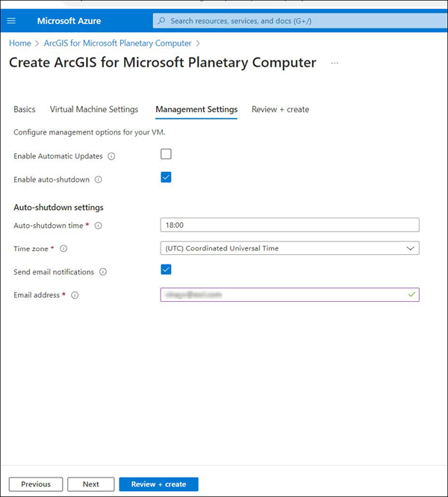Uncheck the Enable auto-shutdown checkbox

click(x=166, y=177)
